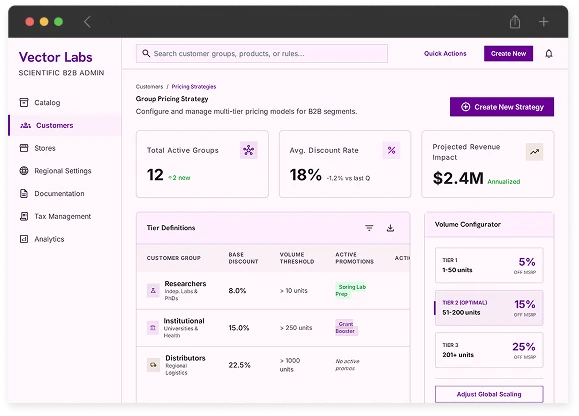Click the Analytics chart icon

(x=24, y=239)
